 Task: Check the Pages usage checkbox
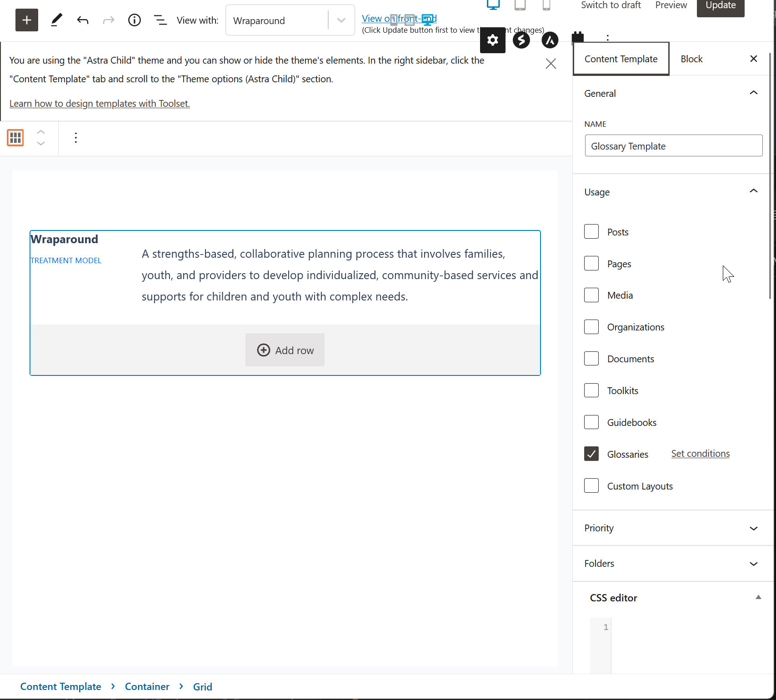coord(591,263)
